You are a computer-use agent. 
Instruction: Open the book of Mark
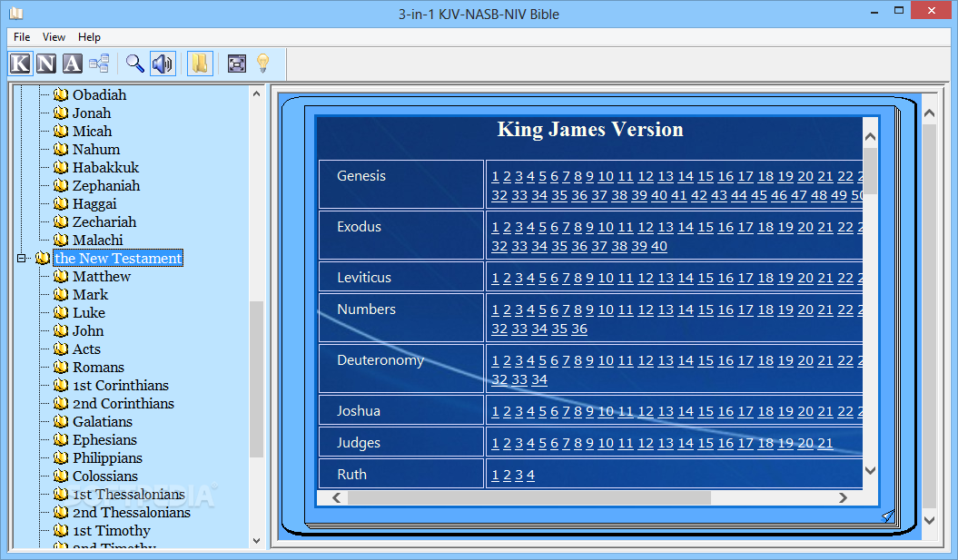pos(91,294)
